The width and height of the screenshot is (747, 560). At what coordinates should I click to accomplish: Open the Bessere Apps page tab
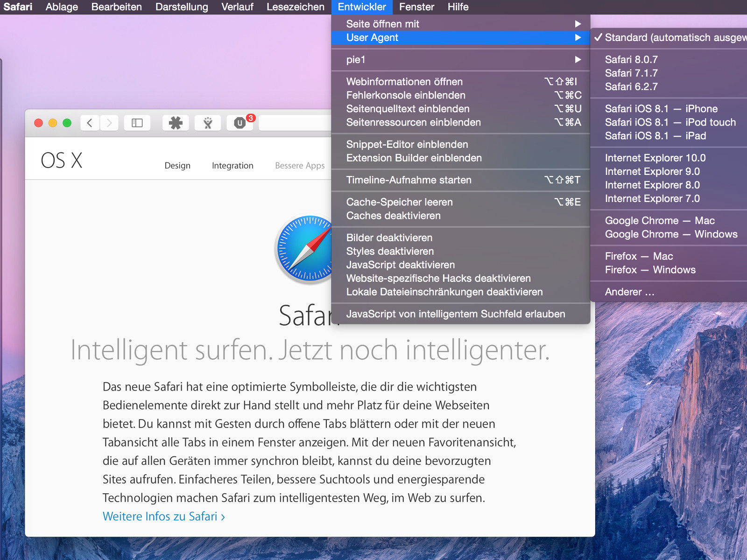coord(300,166)
